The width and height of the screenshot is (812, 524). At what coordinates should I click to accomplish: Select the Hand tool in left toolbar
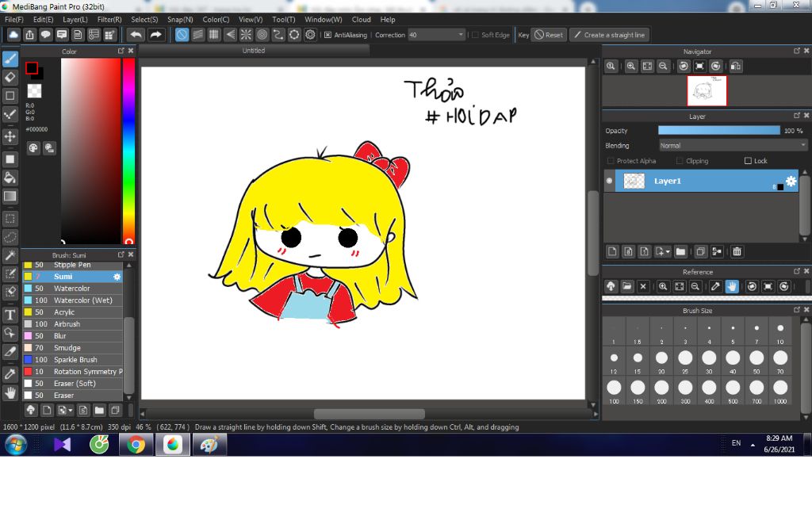pos(10,393)
